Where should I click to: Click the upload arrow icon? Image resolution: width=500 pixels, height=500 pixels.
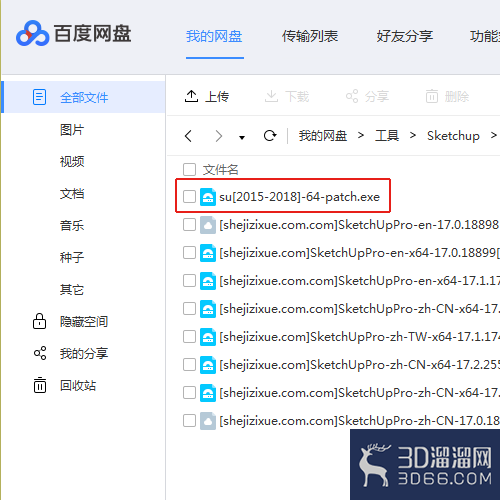[x=191, y=96]
